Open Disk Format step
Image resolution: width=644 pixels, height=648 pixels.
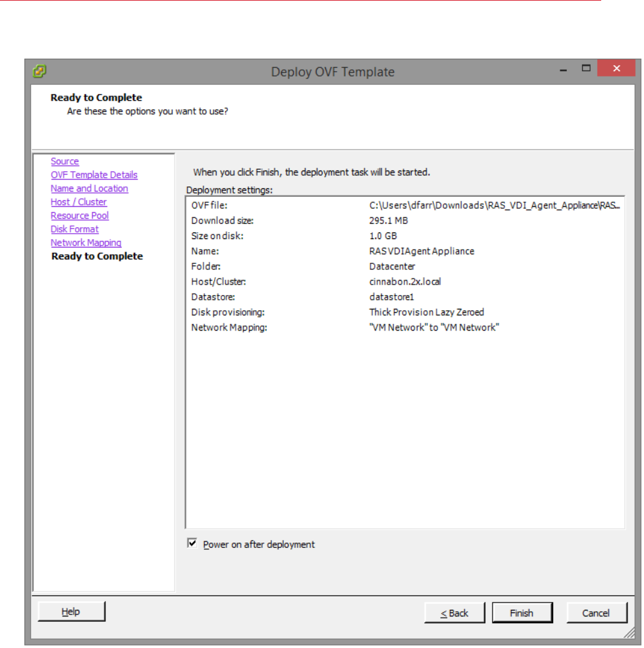click(x=74, y=229)
